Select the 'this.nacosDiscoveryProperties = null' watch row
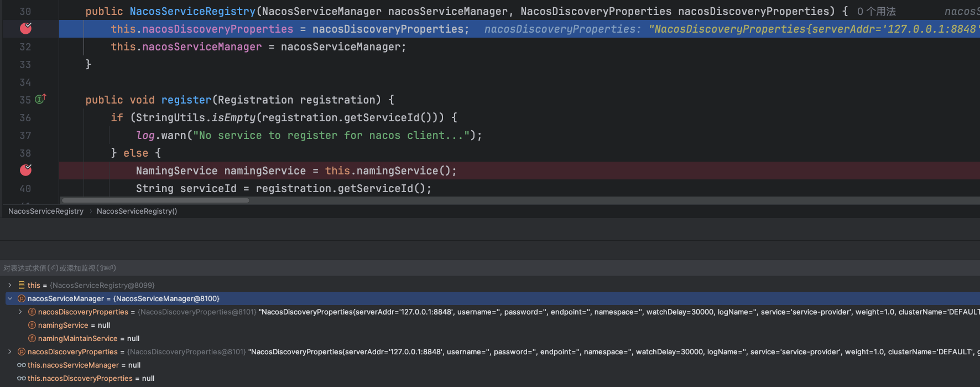The image size is (980, 387). pos(490,378)
